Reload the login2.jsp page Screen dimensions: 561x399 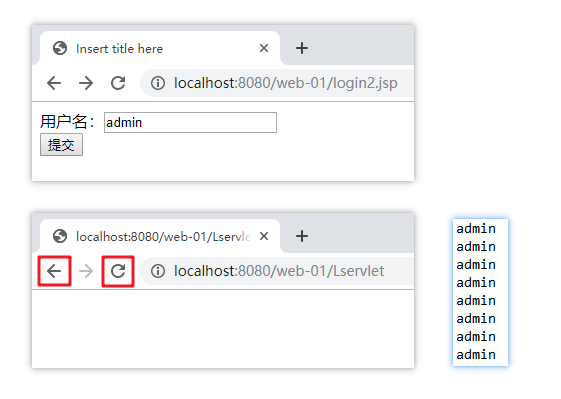pos(118,83)
